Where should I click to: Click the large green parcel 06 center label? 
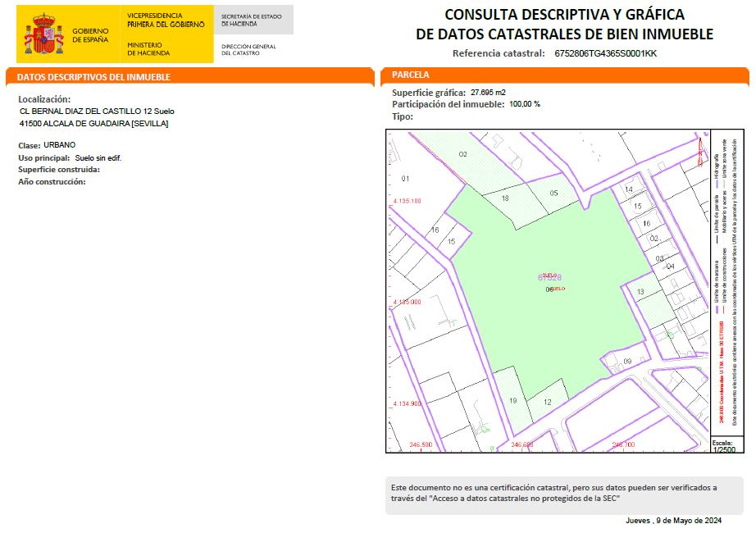click(549, 289)
